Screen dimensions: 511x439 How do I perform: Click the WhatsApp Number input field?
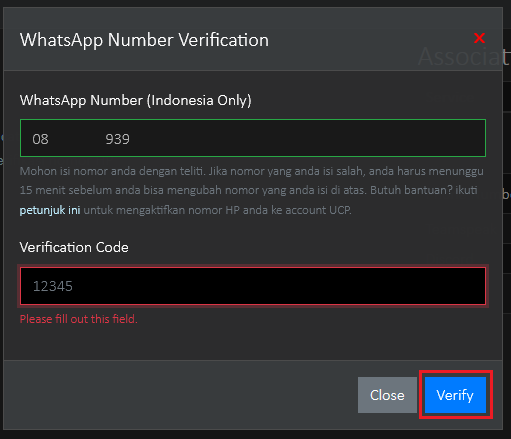[x=253, y=138]
